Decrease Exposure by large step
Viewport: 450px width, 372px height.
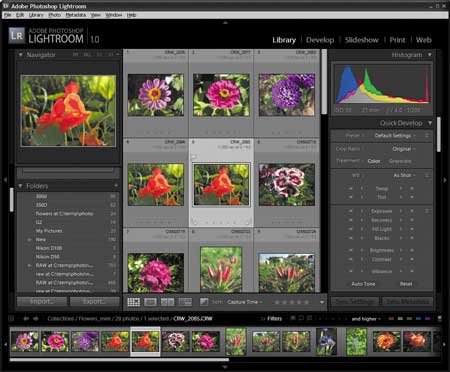click(351, 211)
